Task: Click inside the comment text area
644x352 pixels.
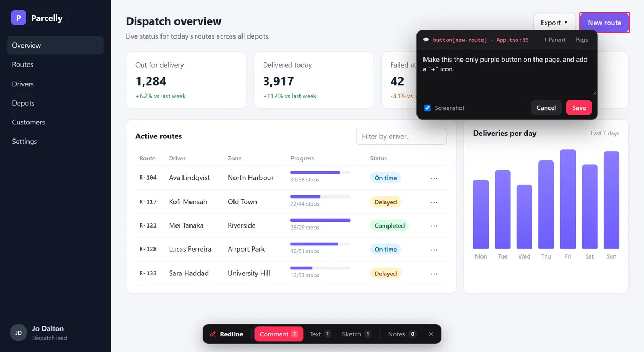Action: [x=507, y=73]
